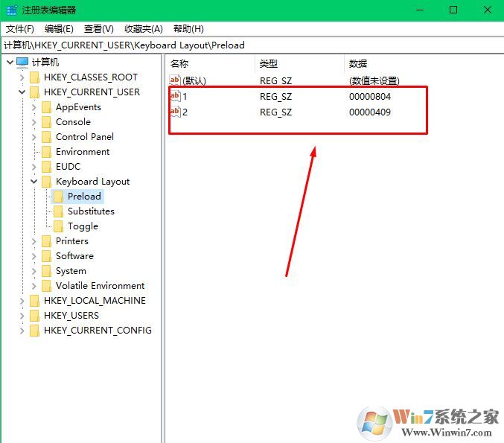Select the Toggle key label

tap(83, 226)
